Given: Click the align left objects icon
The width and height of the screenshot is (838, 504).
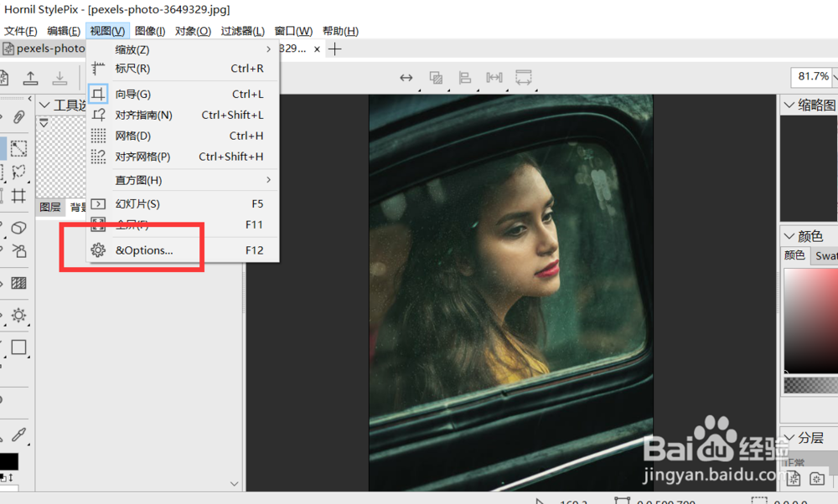Looking at the screenshot, I should (x=465, y=78).
